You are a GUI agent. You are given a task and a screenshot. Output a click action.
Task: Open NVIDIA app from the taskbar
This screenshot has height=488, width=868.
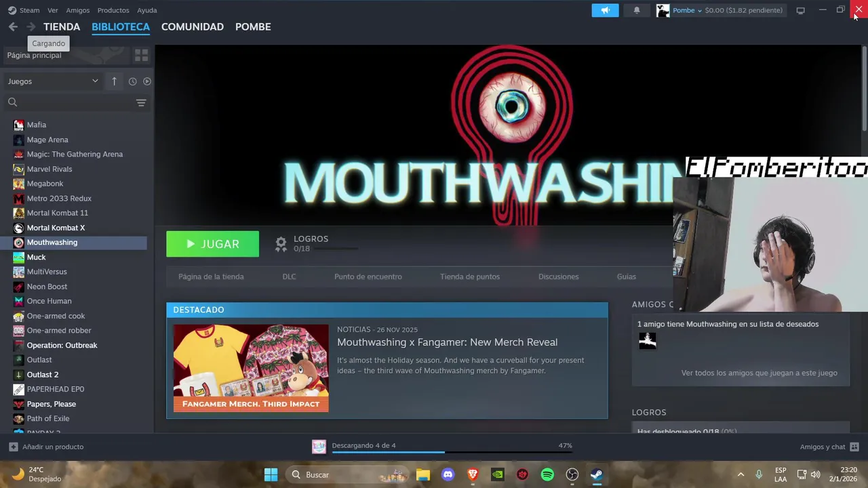coord(498,474)
